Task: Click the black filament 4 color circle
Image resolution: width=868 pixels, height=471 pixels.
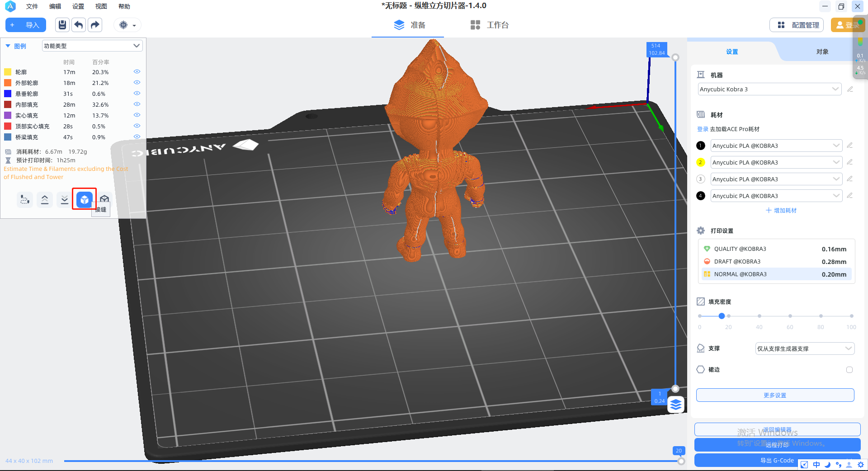Action: [701, 196]
